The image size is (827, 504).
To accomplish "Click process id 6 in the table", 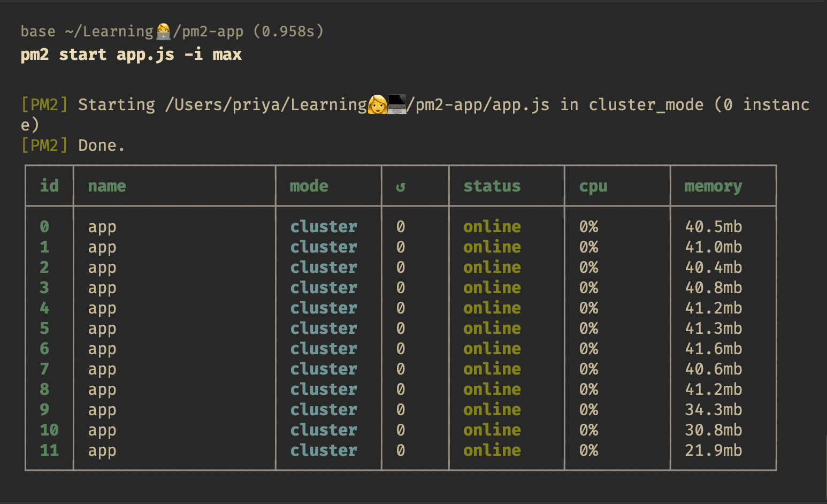I will coord(44,349).
